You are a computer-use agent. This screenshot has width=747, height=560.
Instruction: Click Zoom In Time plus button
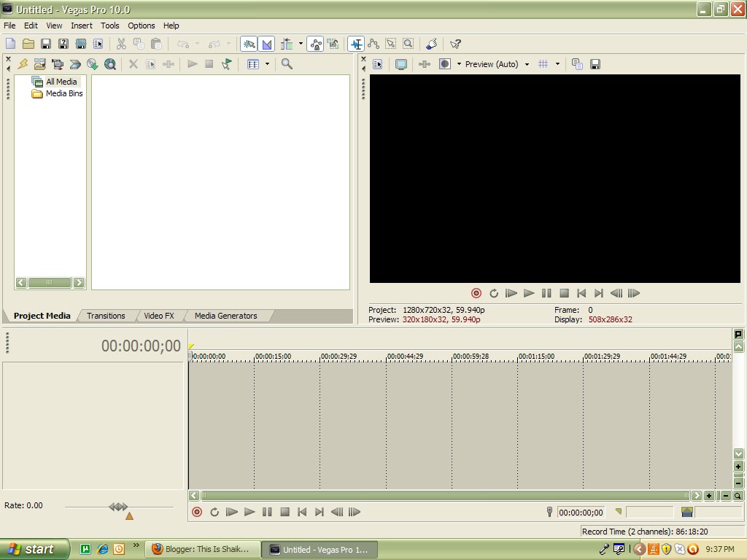pyautogui.click(x=709, y=496)
